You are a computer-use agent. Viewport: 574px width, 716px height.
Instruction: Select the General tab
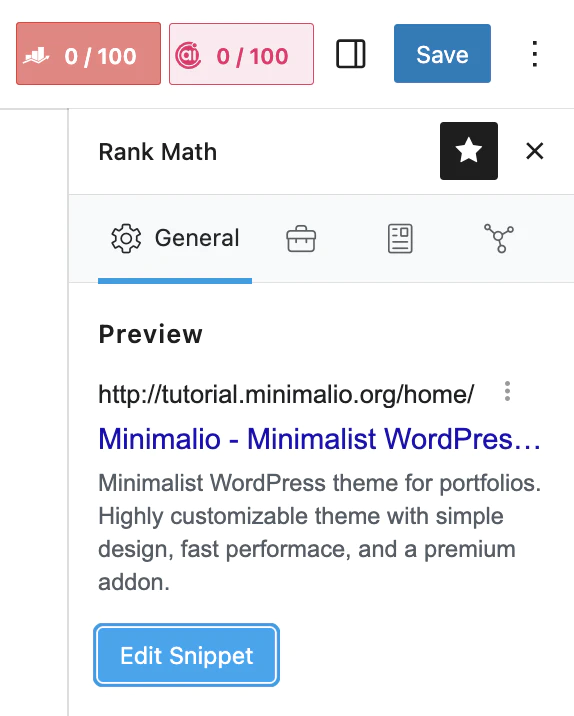coord(175,239)
